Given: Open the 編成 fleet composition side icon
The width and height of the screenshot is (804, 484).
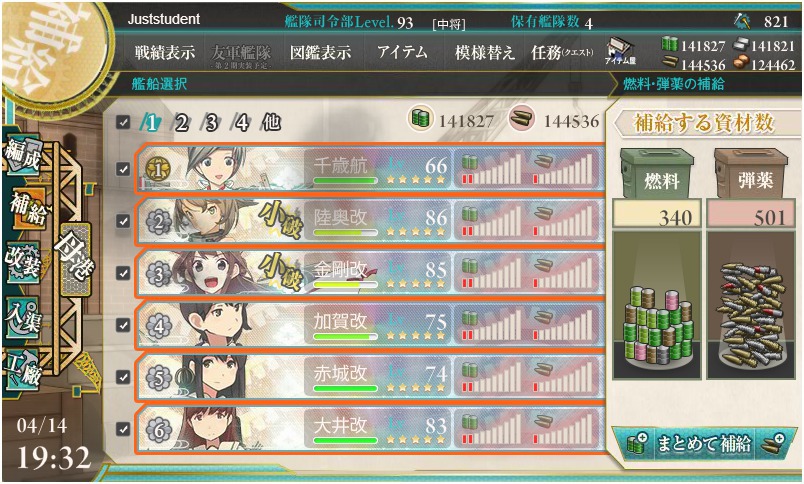Looking at the screenshot, I should point(23,154).
